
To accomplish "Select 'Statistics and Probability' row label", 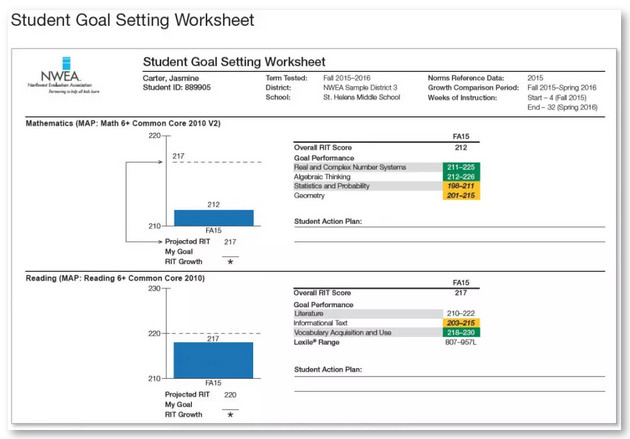I will click(x=331, y=186).
